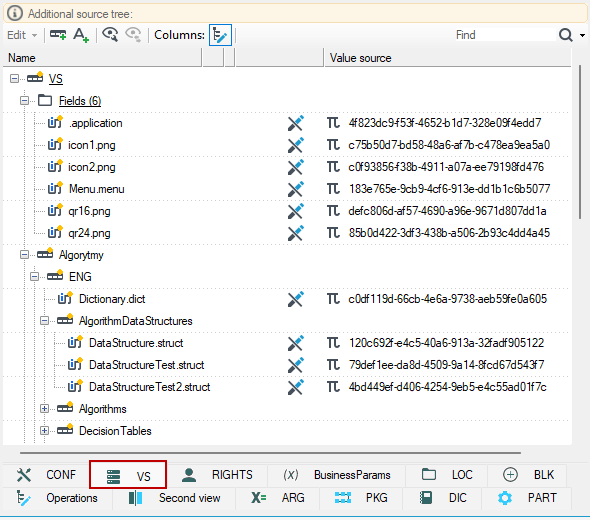Click the edit tools icon for DataStructureTest2.struct

[x=296, y=387]
